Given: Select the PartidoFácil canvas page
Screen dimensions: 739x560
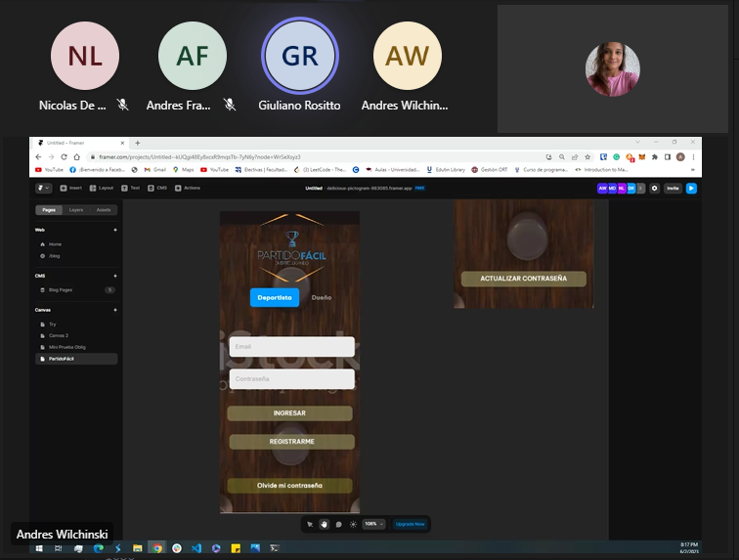Looking at the screenshot, I should [x=76, y=359].
